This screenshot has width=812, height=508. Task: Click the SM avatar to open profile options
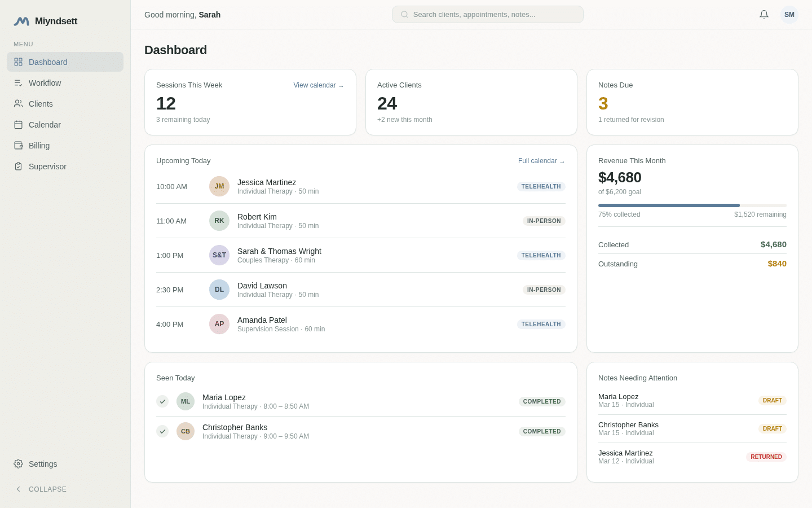point(789,14)
